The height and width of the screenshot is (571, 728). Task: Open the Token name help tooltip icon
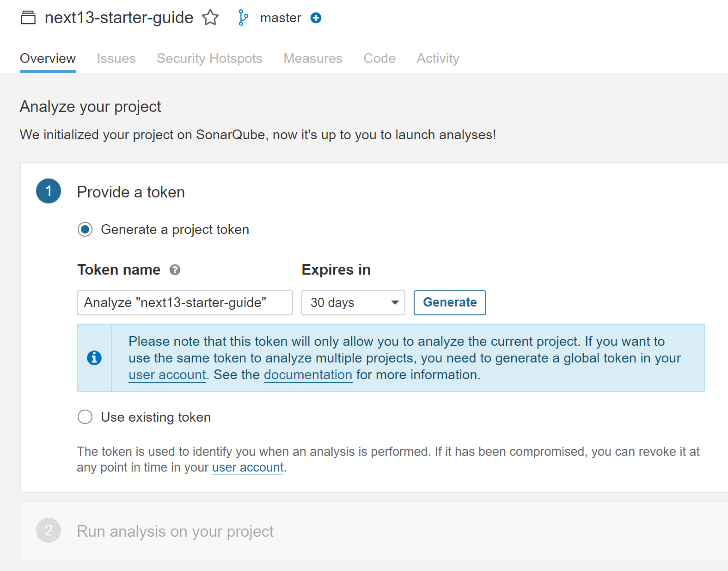point(175,270)
